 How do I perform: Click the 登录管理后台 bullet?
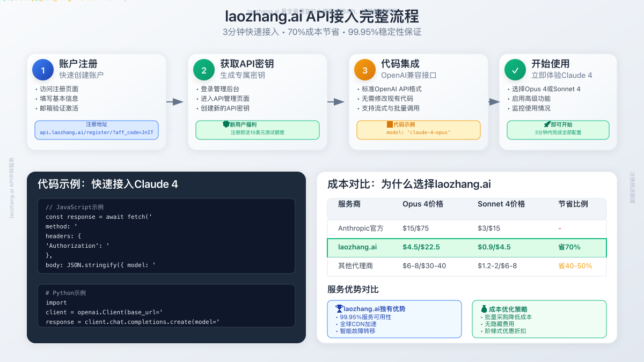[x=218, y=89]
